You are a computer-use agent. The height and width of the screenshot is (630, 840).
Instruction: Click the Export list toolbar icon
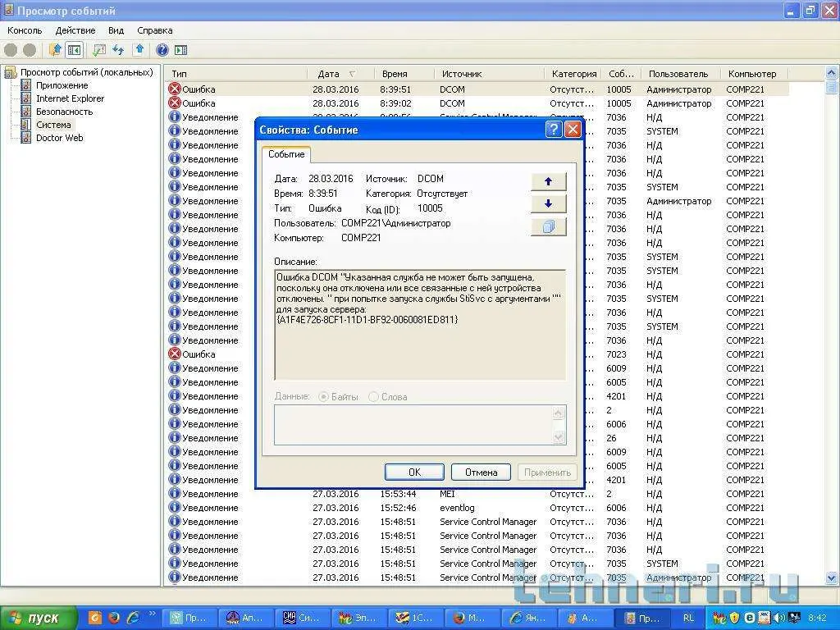tap(139, 50)
